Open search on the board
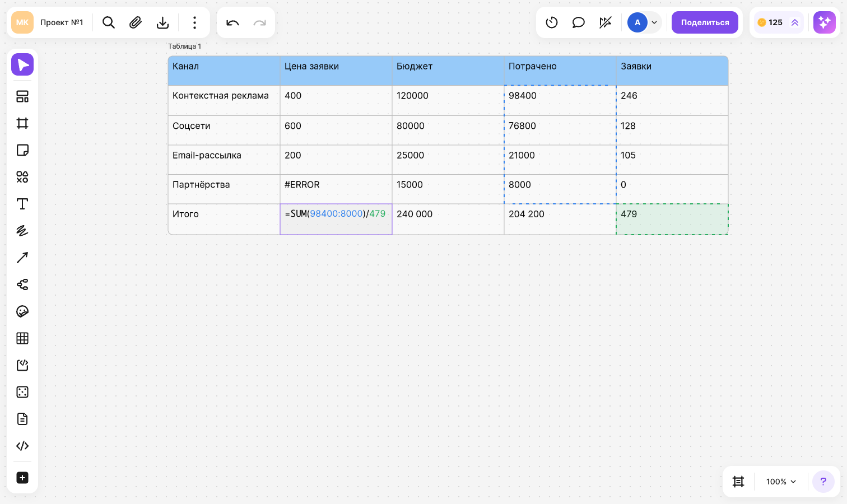Viewport: 847px width, 504px height. [x=109, y=22]
